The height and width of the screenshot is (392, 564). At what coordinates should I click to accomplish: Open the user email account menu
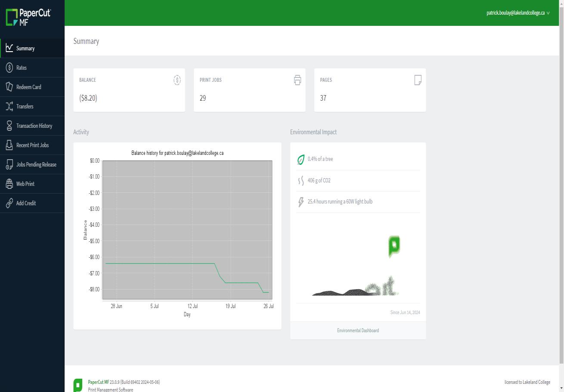[516, 13]
